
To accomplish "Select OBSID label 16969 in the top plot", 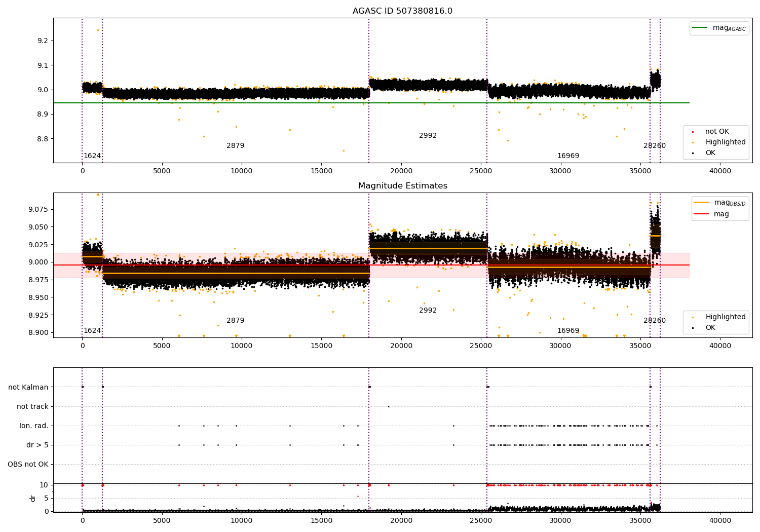I will point(568,156).
